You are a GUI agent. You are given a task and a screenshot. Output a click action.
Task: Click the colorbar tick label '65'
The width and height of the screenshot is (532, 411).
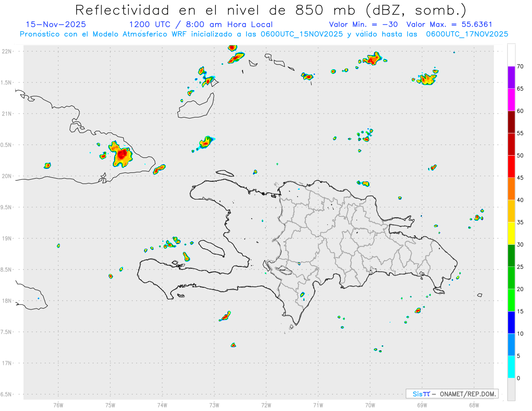click(x=520, y=89)
